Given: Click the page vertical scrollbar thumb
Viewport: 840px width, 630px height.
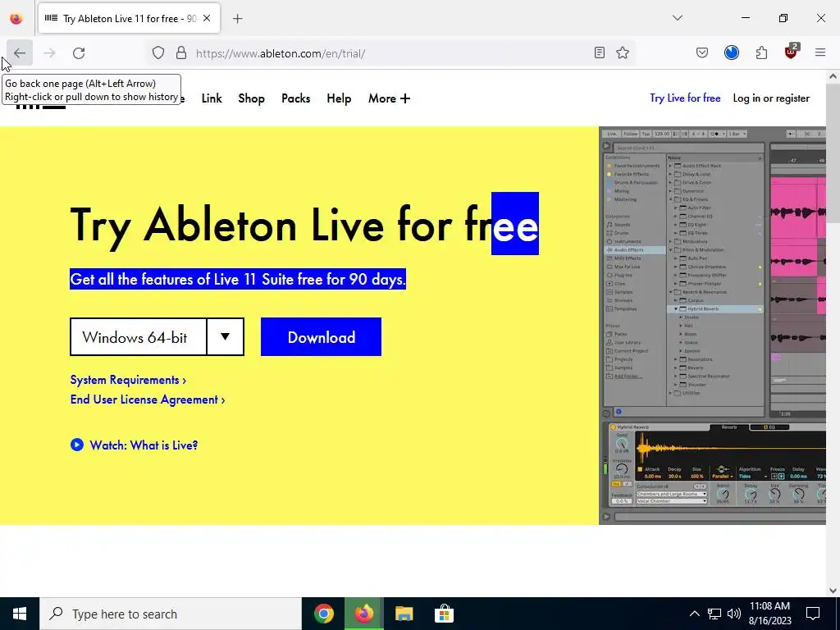Looking at the screenshot, I should click(833, 153).
